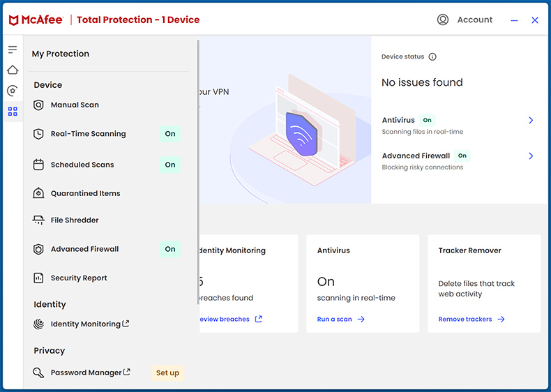Click Run a scan link
Viewport: 551px width, 392px height.
click(x=335, y=319)
